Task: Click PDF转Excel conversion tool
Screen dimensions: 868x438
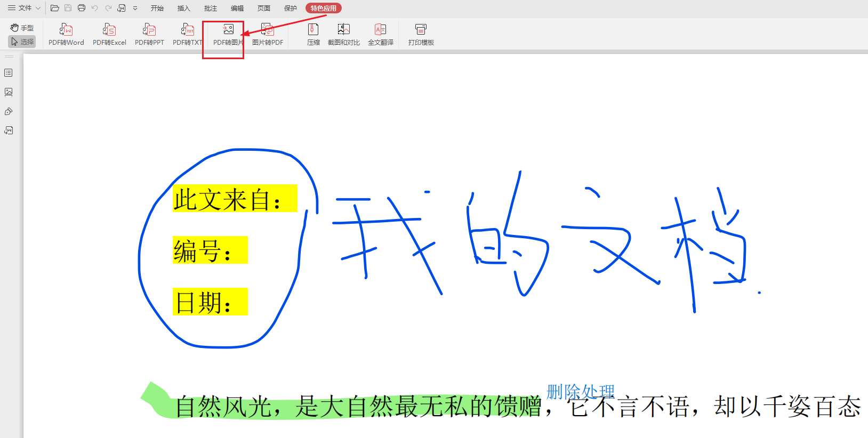Action: (109, 35)
